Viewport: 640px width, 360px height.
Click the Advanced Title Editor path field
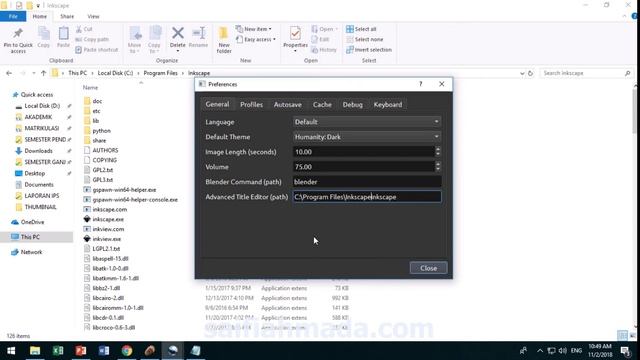tap(367, 197)
